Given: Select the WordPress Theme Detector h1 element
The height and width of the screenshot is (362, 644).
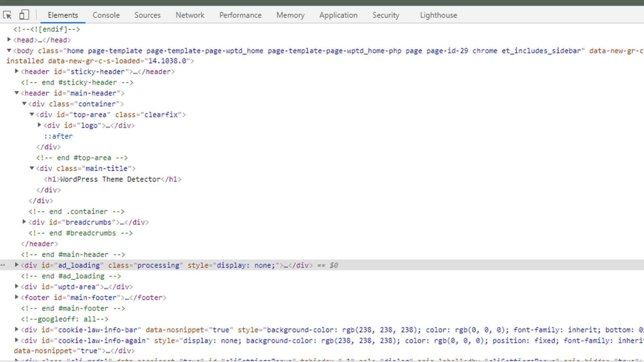Looking at the screenshot, I should (112, 179).
